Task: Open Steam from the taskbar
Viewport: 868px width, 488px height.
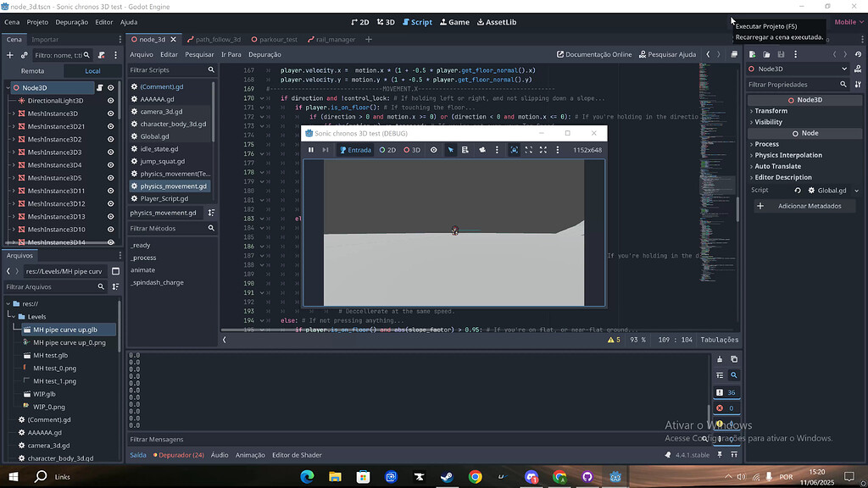Action: click(x=447, y=476)
